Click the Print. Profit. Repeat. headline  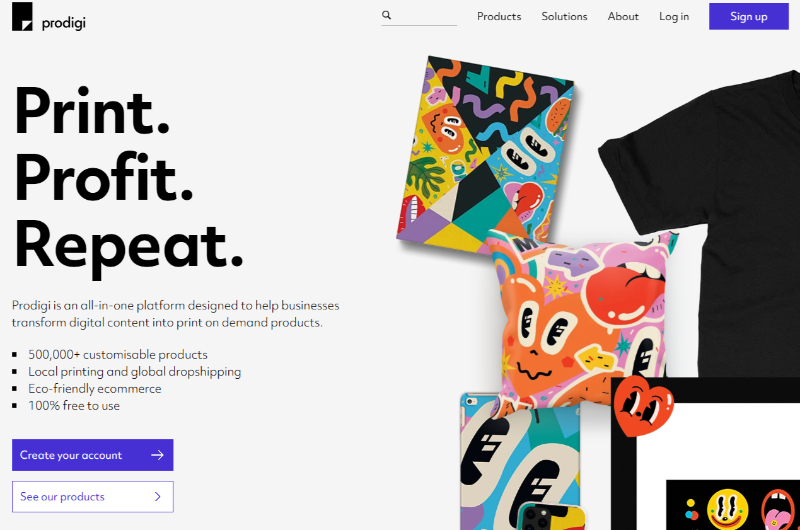(129, 179)
